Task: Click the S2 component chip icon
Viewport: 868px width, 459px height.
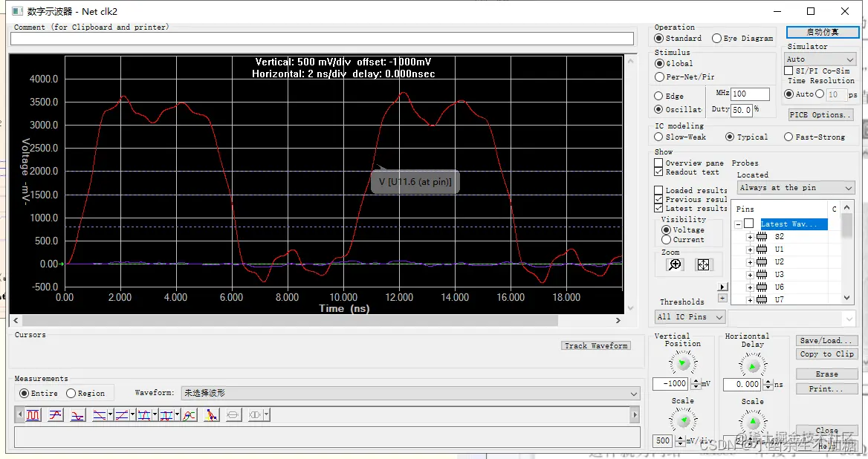Action: pos(762,237)
